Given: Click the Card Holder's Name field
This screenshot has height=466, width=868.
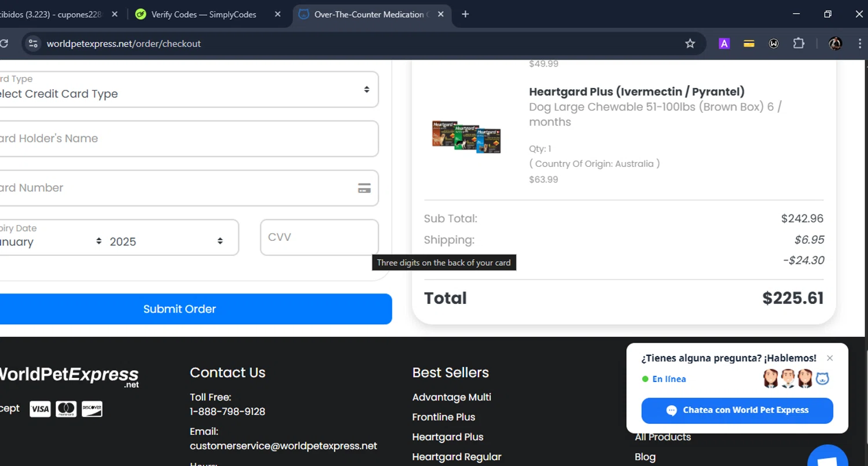Looking at the screenshot, I should (189, 138).
